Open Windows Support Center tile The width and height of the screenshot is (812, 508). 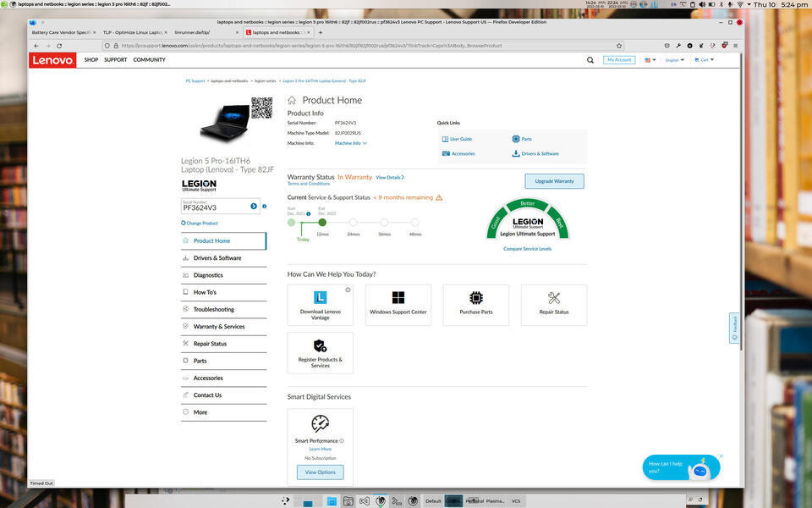click(x=398, y=305)
